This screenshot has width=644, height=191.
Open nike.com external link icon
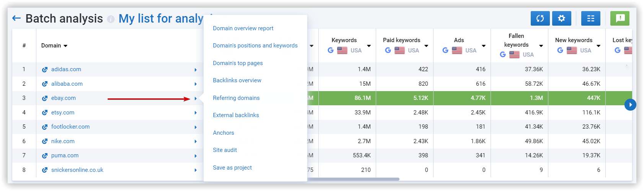click(45, 141)
